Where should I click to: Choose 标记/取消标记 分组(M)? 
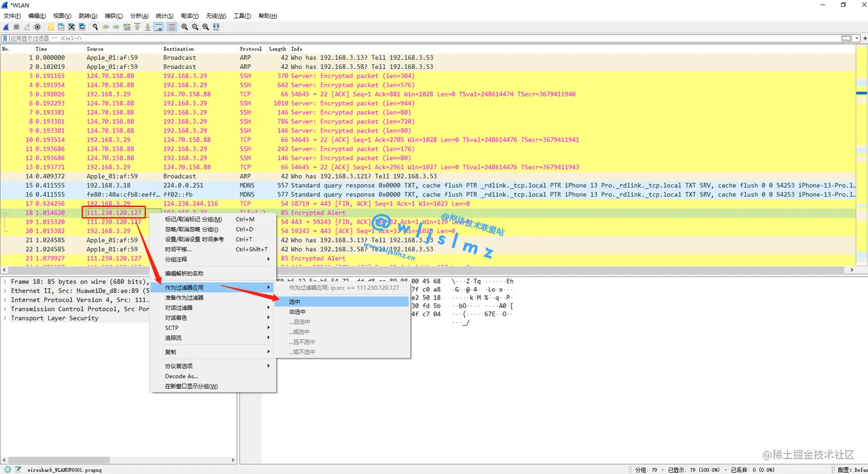pyautogui.click(x=212, y=219)
